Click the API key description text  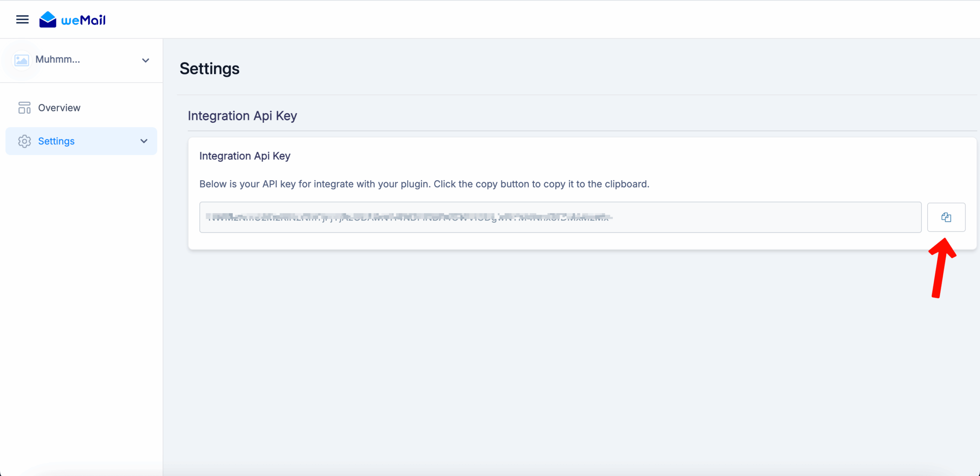click(x=424, y=184)
